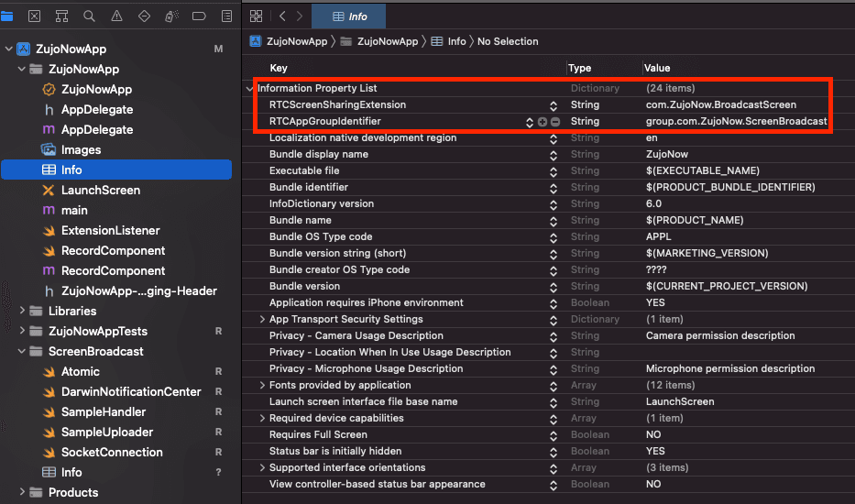Remove the RTCAppGroupIdentifier row
This screenshot has width=855, height=504.
pyautogui.click(x=555, y=122)
